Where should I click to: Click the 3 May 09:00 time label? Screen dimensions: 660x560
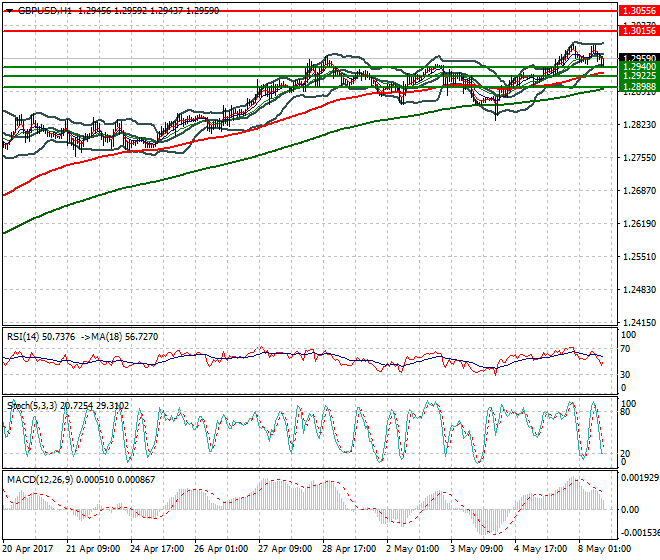point(476,549)
